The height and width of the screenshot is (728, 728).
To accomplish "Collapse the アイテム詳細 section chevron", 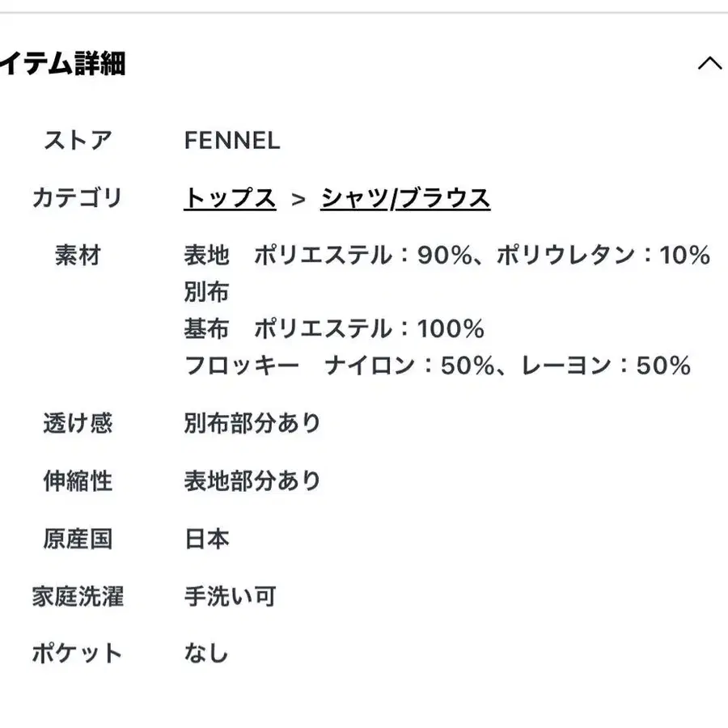I will (709, 63).
